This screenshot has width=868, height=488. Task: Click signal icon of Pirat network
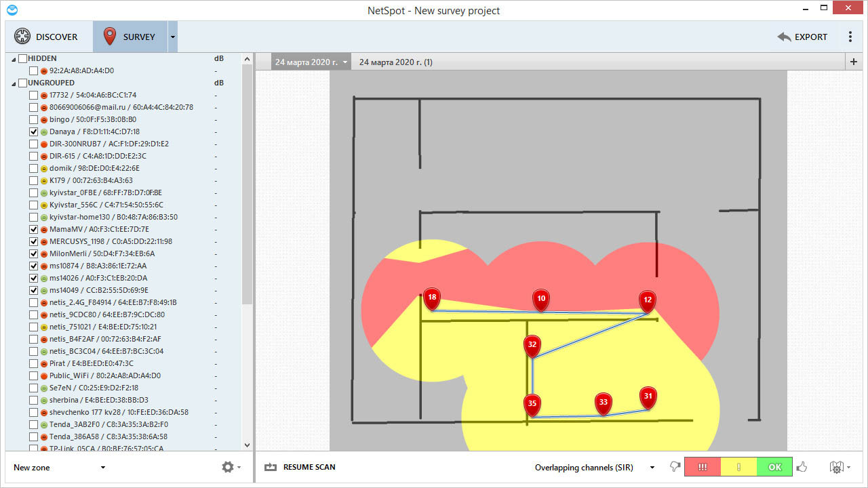click(x=43, y=363)
